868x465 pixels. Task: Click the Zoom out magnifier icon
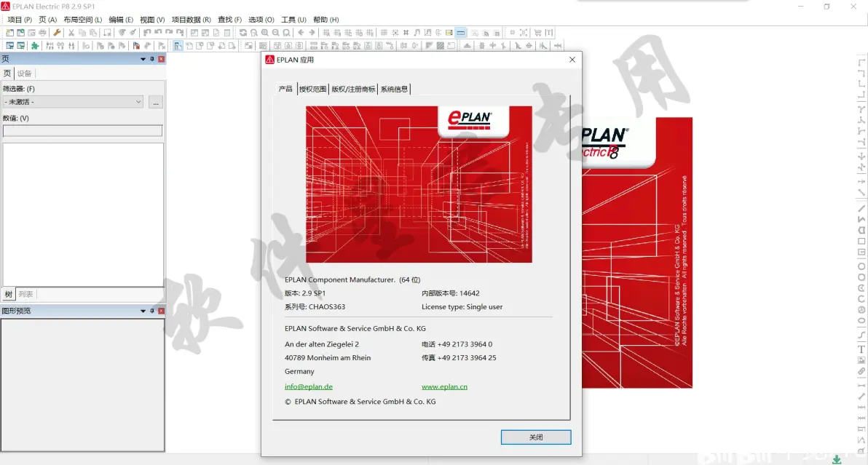point(276,33)
